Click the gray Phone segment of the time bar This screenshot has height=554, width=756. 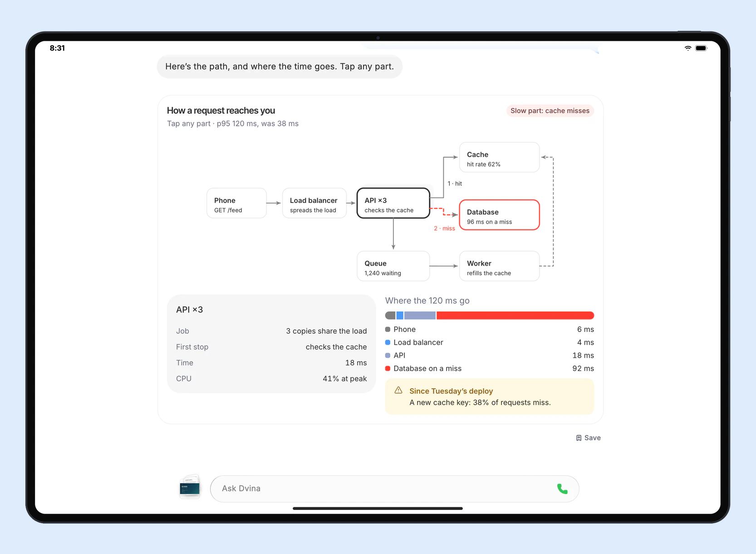[390, 316]
